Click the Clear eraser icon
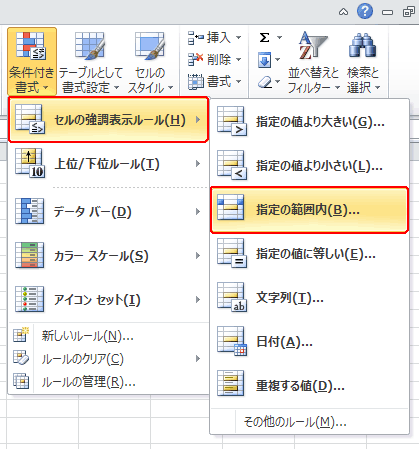Image resolution: width=419 pixels, height=449 pixels. pyautogui.click(x=265, y=82)
